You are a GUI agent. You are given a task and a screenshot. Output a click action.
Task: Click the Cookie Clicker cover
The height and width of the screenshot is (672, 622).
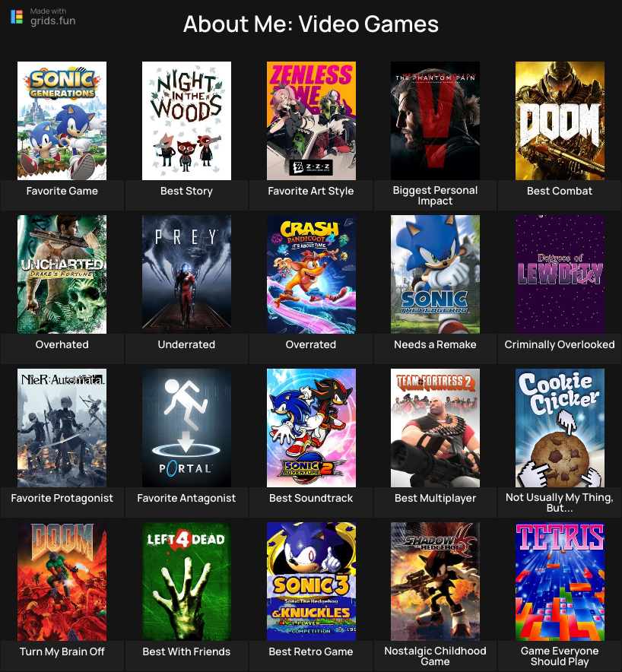pos(560,428)
